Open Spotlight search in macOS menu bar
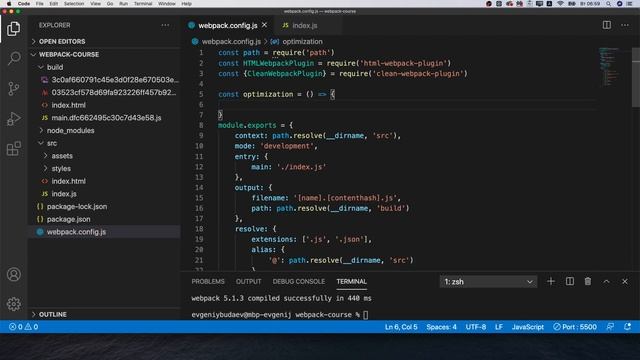The height and width of the screenshot is (360, 640). (608, 4)
